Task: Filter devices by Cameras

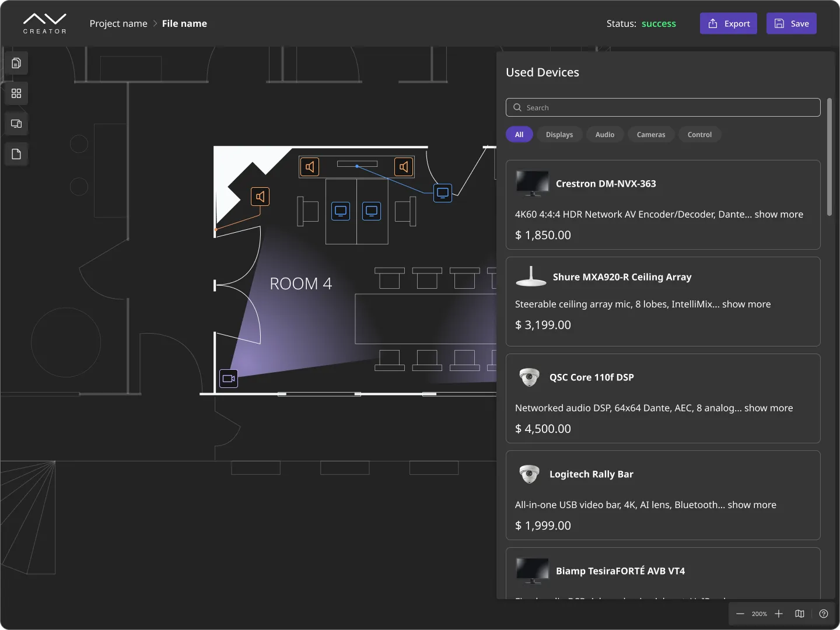Action: [x=651, y=135]
